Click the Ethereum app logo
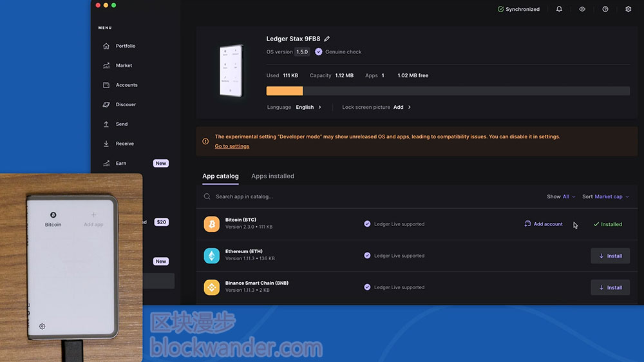The width and height of the screenshot is (644, 362). 211,256
